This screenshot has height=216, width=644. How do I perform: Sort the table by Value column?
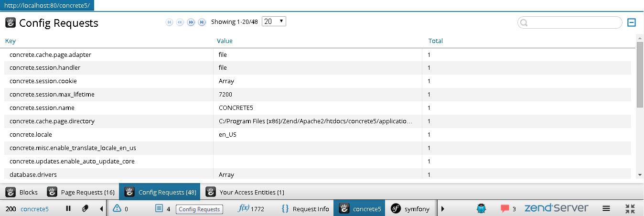225,41
